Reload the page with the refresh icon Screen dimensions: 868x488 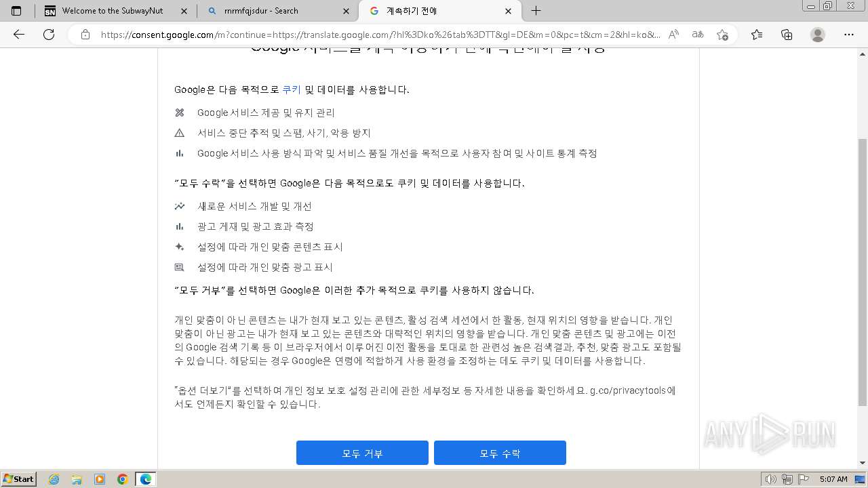click(x=49, y=35)
